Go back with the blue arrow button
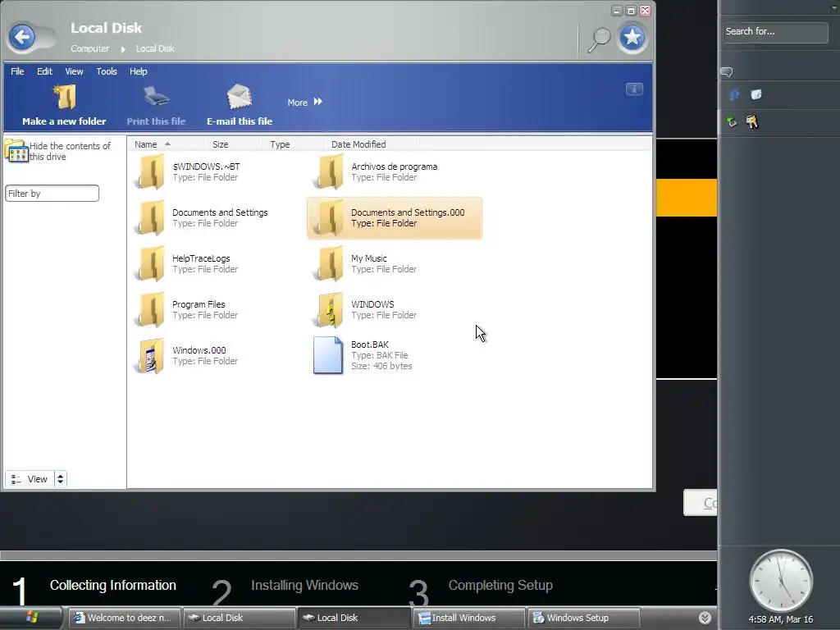Viewport: 840px width, 630px height. (x=22, y=38)
